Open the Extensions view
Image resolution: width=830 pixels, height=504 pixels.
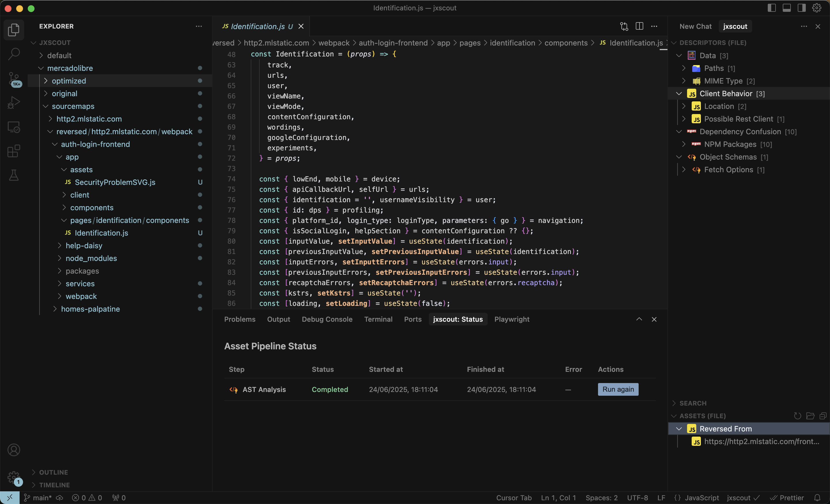14,151
